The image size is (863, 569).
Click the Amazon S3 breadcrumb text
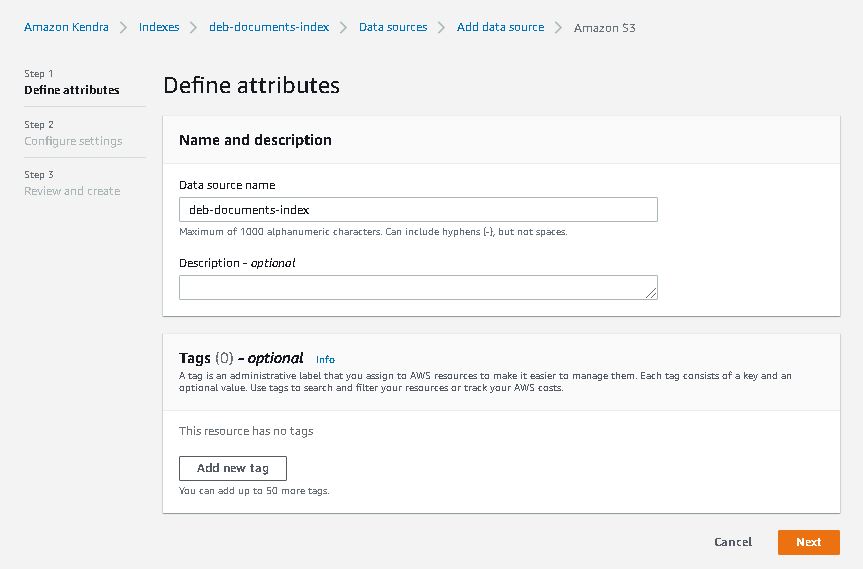click(x=604, y=28)
